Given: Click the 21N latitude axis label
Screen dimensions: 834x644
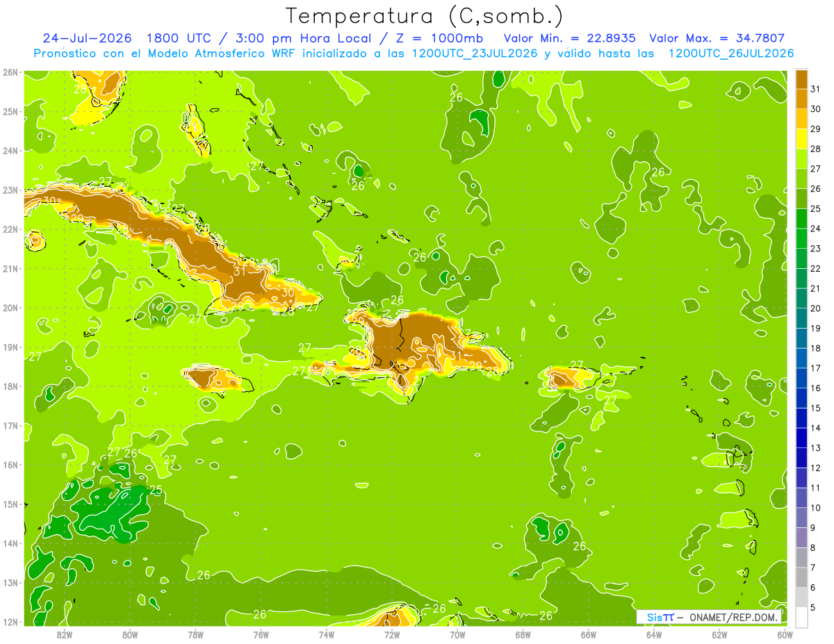Looking at the screenshot, I should click(11, 268).
